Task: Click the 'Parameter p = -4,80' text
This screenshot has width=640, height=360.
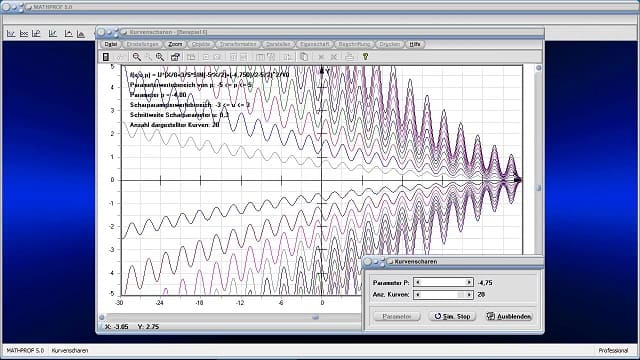Action: [158, 95]
